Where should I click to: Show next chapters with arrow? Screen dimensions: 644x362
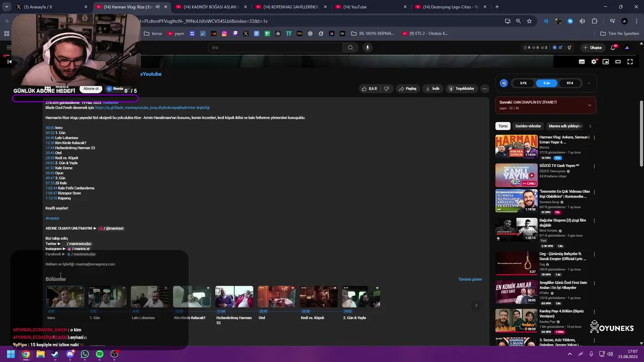pyautogui.click(x=476, y=305)
